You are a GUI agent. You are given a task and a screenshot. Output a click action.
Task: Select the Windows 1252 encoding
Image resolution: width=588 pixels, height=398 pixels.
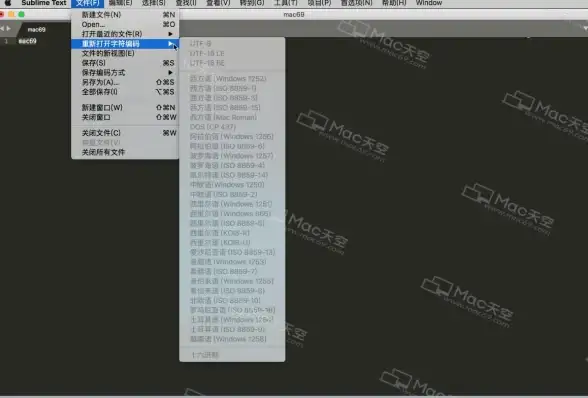point(232,79)
